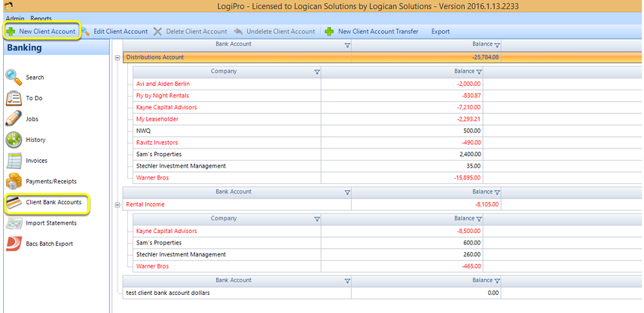Open Bank Account filter above Rental Income
Image resolution: width=644 pixels, height=313 pixels.
pos(347,192)
